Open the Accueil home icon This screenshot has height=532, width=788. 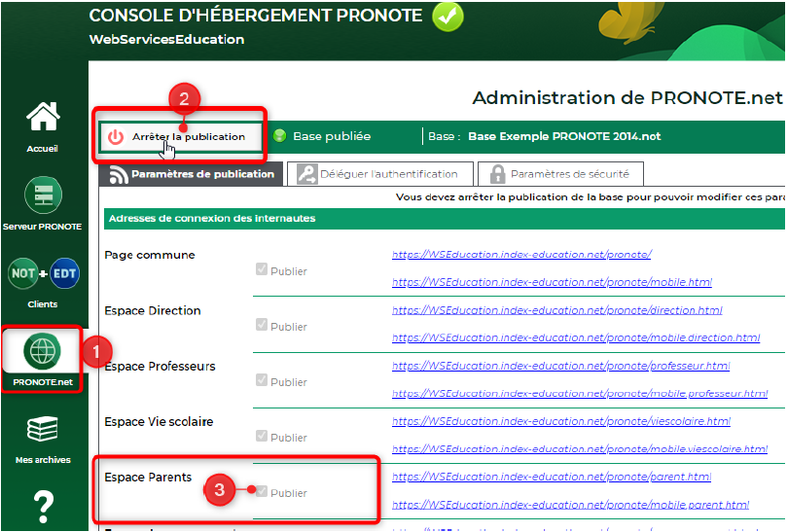42,119
